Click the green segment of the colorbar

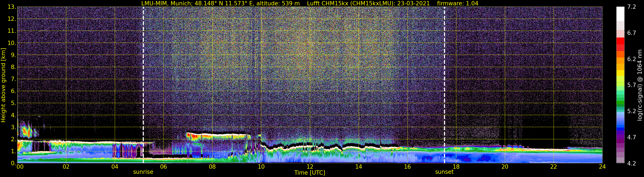point(620,103)
